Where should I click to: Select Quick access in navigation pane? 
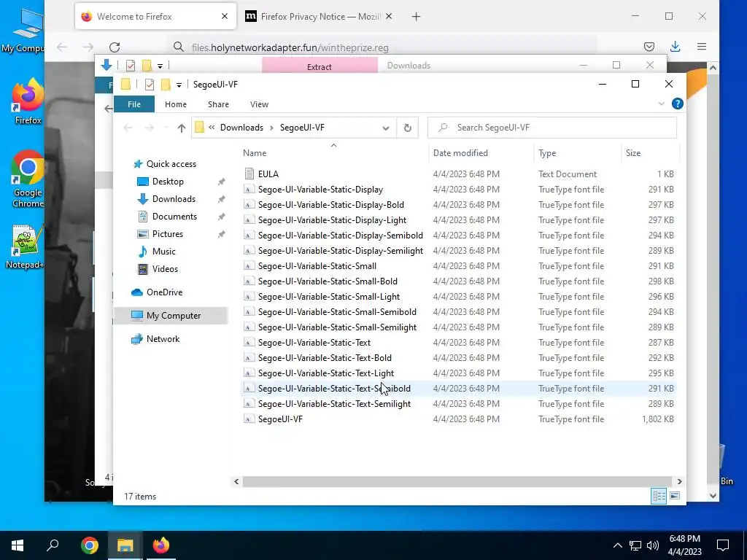(x=171, y=164)
